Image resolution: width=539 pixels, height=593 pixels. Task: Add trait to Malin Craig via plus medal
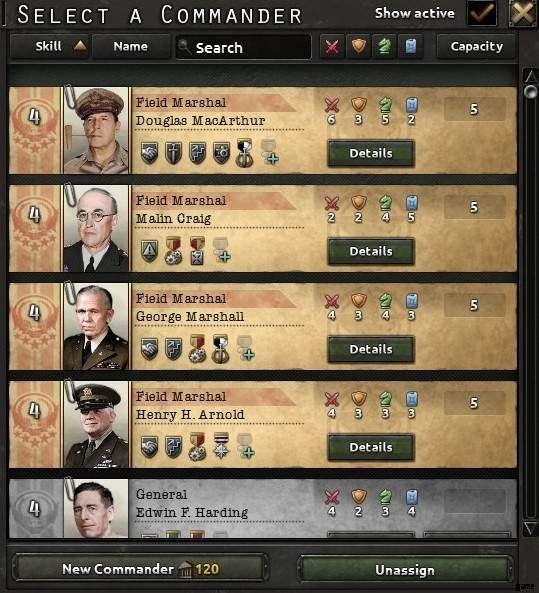(221, 250)
